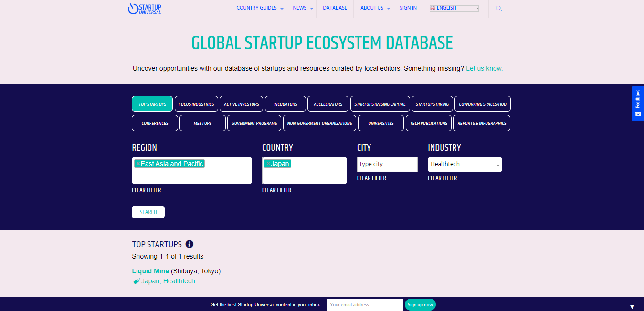Remove the Japan country filter tag

coord(268,164)
